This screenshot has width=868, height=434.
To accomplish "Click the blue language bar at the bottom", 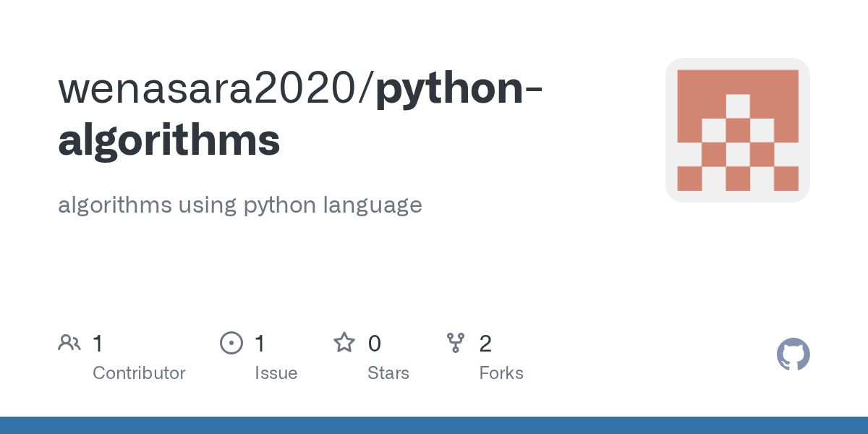I will pos(434,425).
